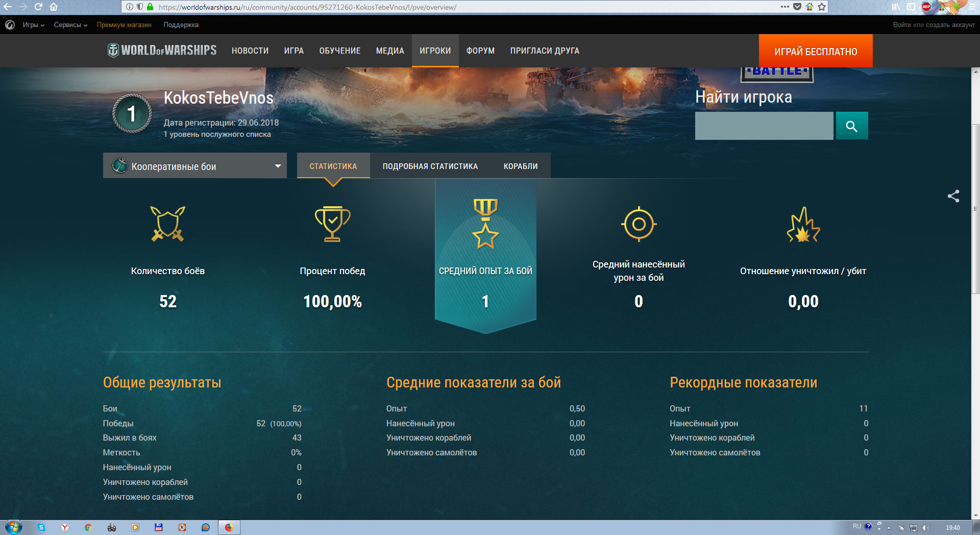Click the ИГРАЙ БЕСПЛАТНО button

tap(816, 51)
